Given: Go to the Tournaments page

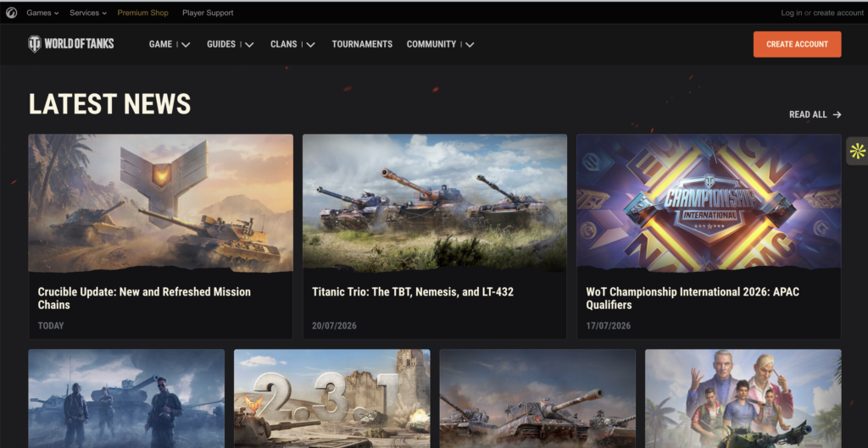Looking at the screenshot, I should pyautogui.click(x=362, y=44).
